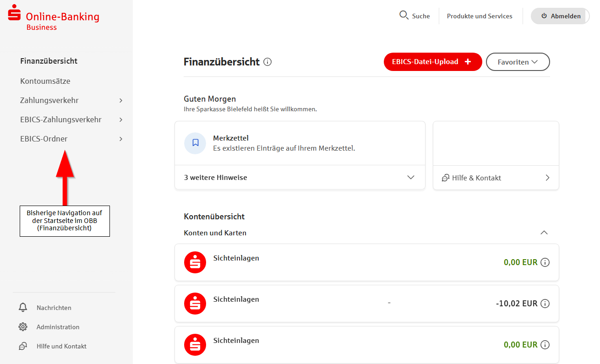Open Nachrichten via the bell icon
The height and width of the screenshot is (364, 600).
click(23, 308)
